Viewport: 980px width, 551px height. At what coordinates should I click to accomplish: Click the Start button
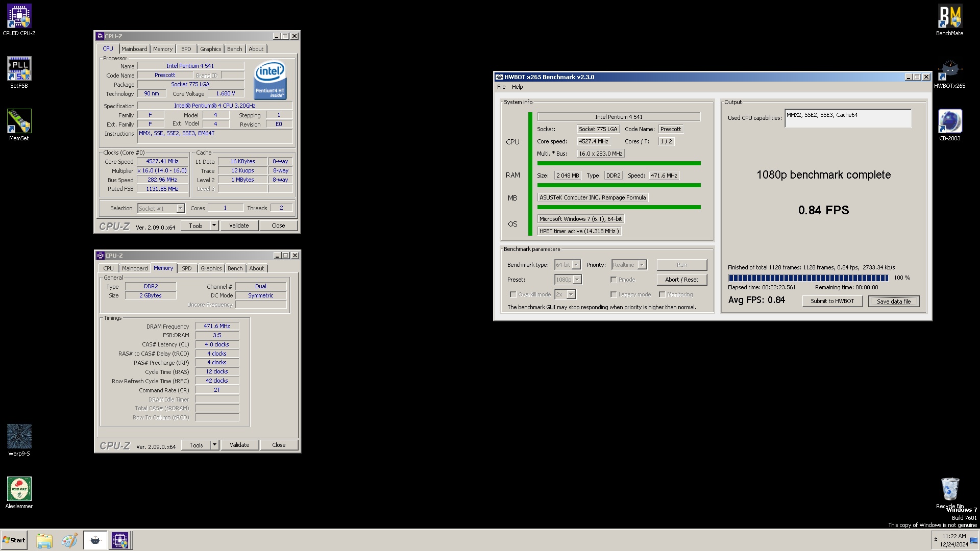[x=14, y=540]
